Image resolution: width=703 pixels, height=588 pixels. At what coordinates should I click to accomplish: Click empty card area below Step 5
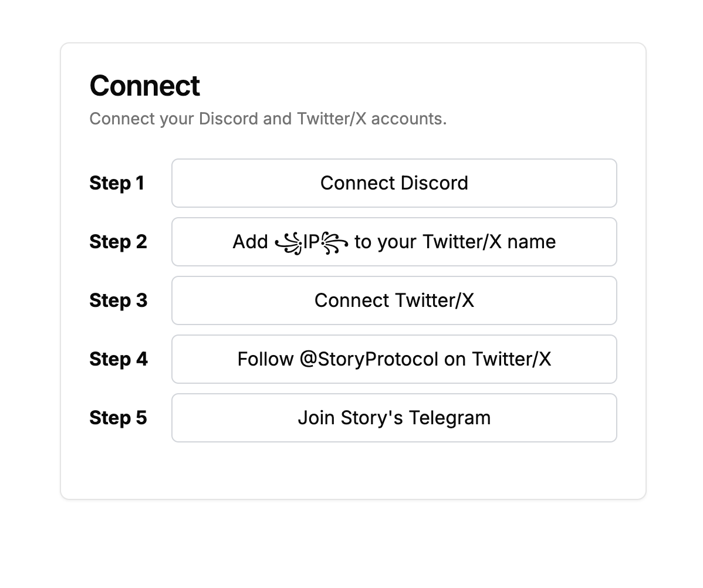[352, 469]
